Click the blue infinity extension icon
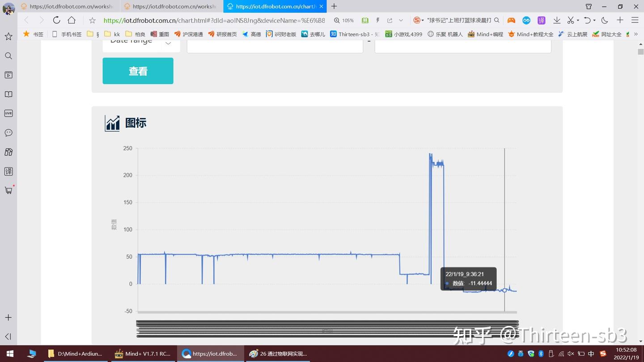Image resolution: width=644 pixels, height=362 pixels. 526,20
